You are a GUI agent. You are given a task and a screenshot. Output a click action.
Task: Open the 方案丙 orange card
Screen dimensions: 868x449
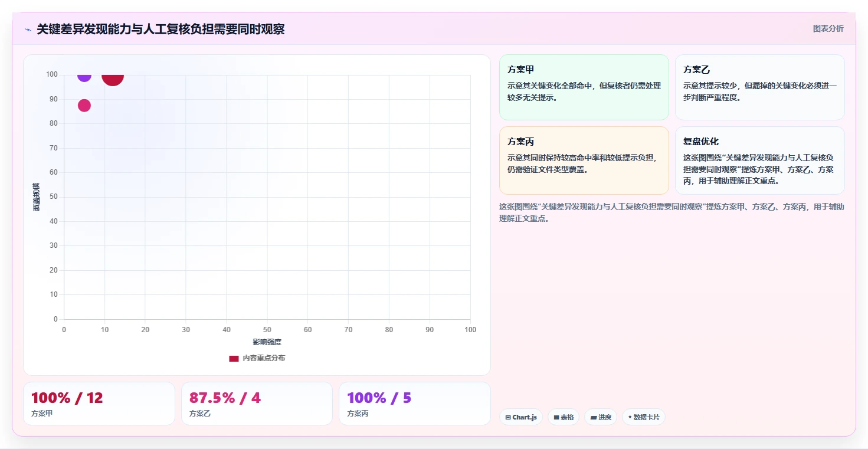click(x=584, y=160)
